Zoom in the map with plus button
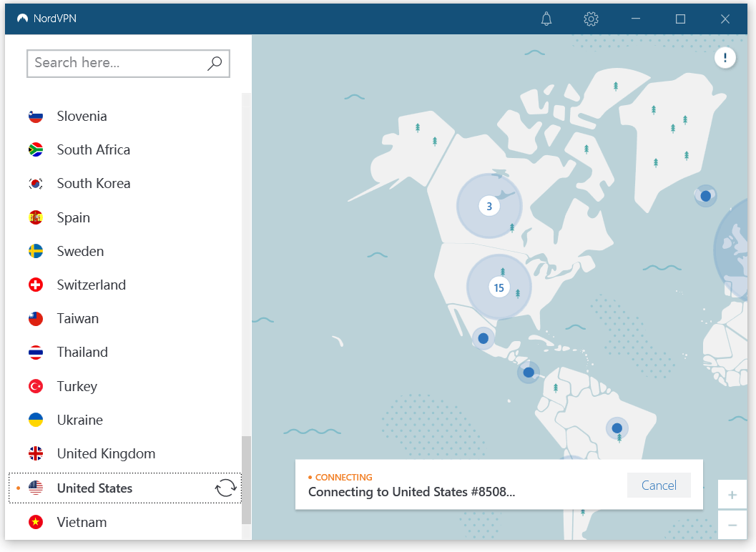756x552 pixels. pyautogui.click(x=732, y=495)
